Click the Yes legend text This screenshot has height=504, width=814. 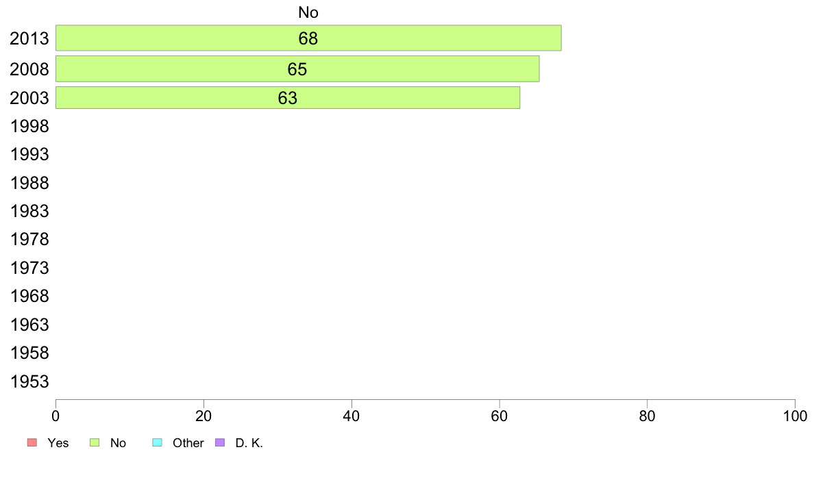tap(58, 443)
